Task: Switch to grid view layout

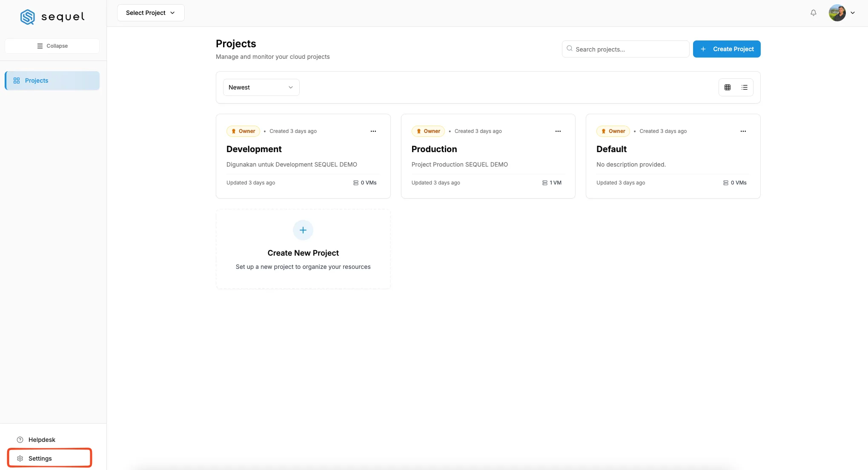Action: [727, 87]
